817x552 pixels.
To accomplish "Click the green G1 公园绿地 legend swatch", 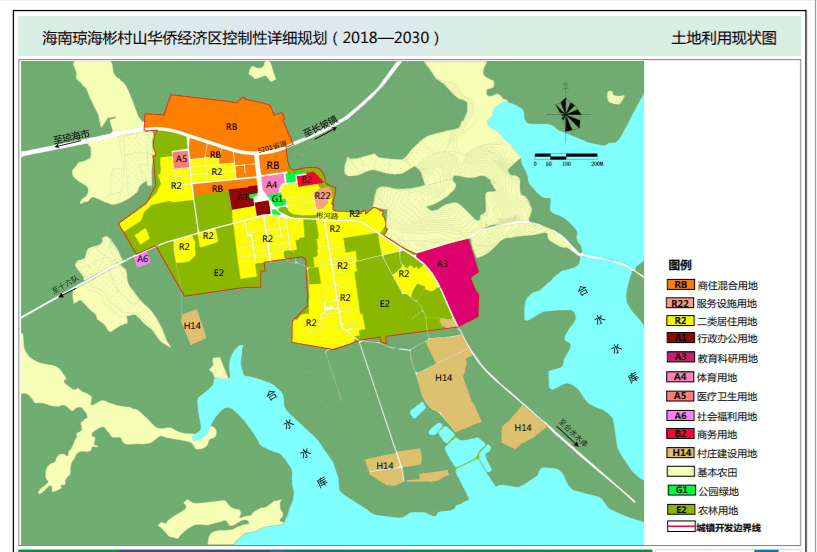I will point(681,491).
